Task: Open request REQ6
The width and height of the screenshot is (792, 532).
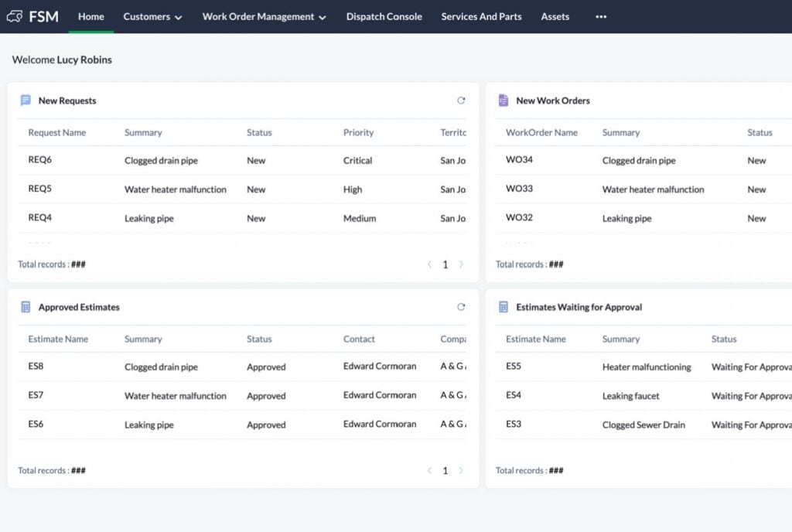Action: click(40, 159)
